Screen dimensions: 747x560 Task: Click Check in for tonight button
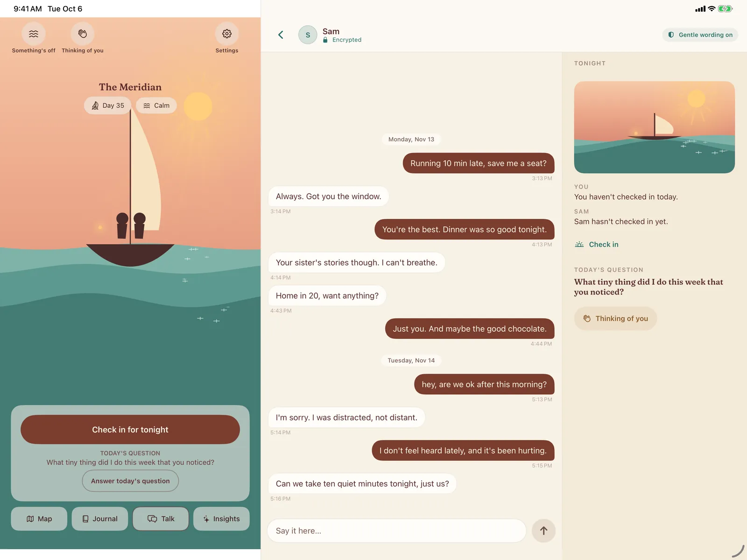130,429
